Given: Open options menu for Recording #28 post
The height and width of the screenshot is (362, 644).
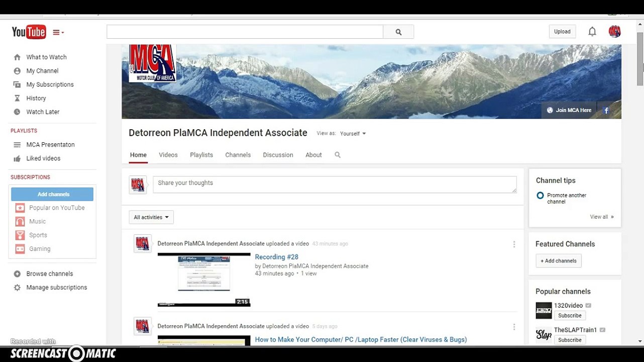Looking at the screenshot, I should (x=514, y=244).
